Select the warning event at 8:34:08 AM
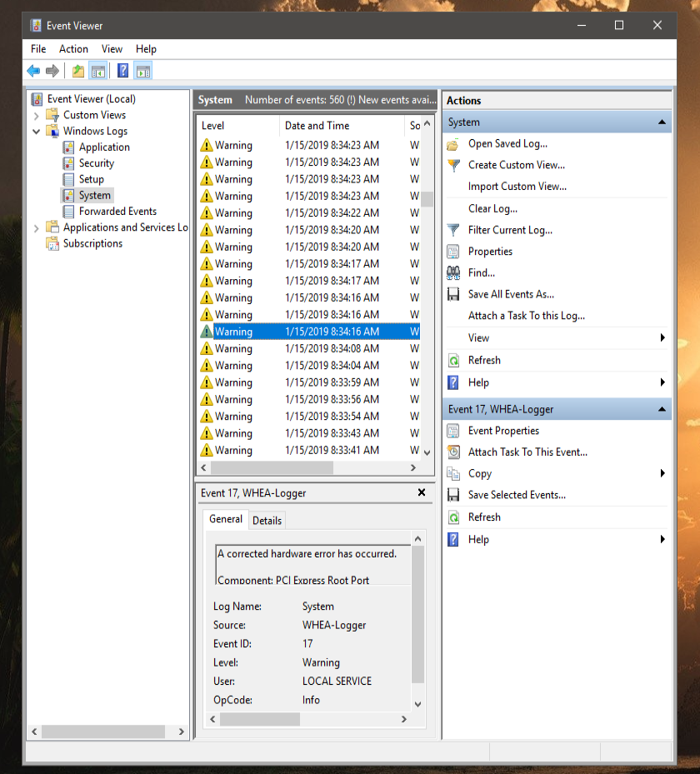 pyautogui.click(x=309, y=348)
